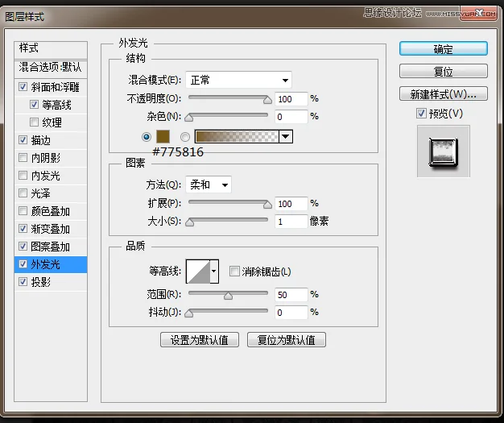This screenshot has width=504, height=423.
Task: Click 不透明度 value field
Action: 291,99
